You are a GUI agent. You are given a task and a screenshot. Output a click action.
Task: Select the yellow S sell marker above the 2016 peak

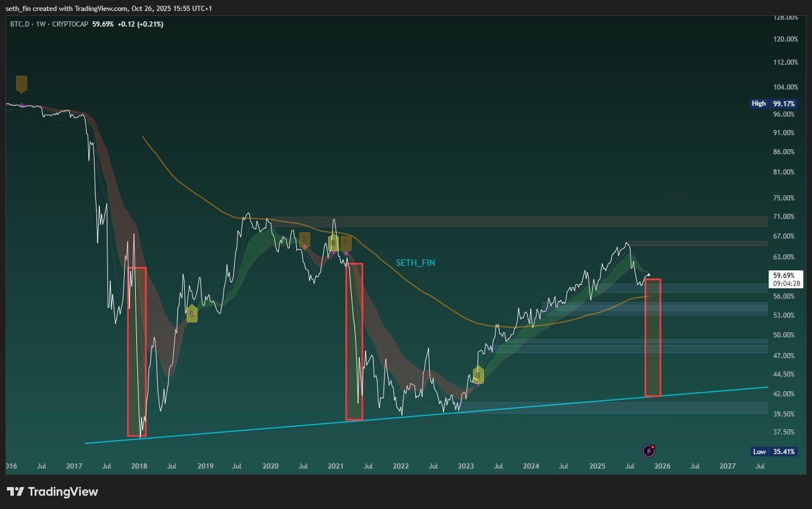(x=21, y=84)
